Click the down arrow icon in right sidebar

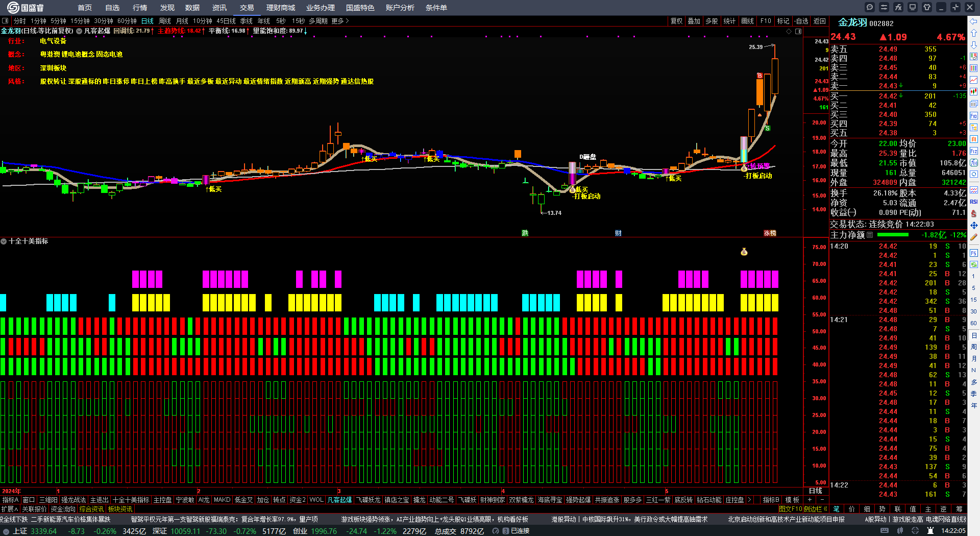coord(974,45)
